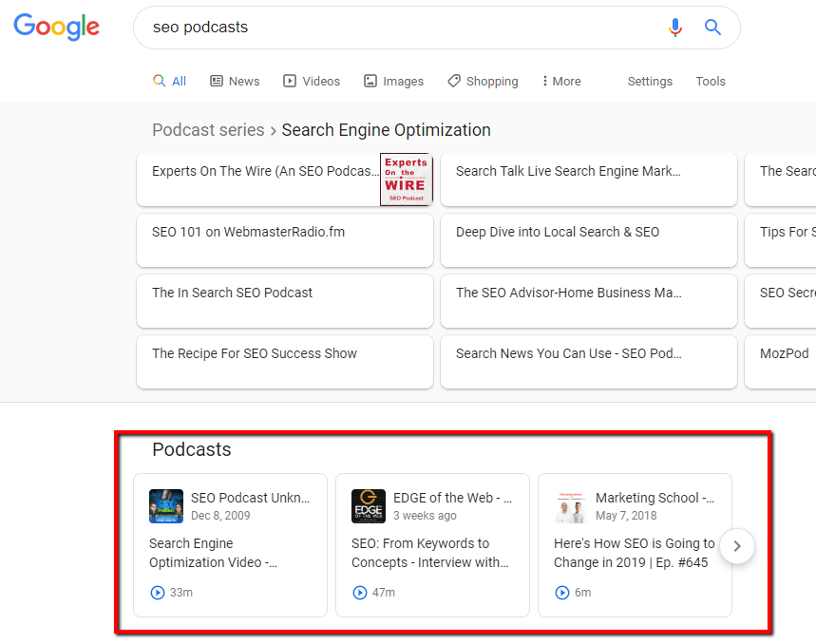The height and width of the screenshot is (644, 816).
Task: Select the All results tab
Action: click(x=170, y=81)
